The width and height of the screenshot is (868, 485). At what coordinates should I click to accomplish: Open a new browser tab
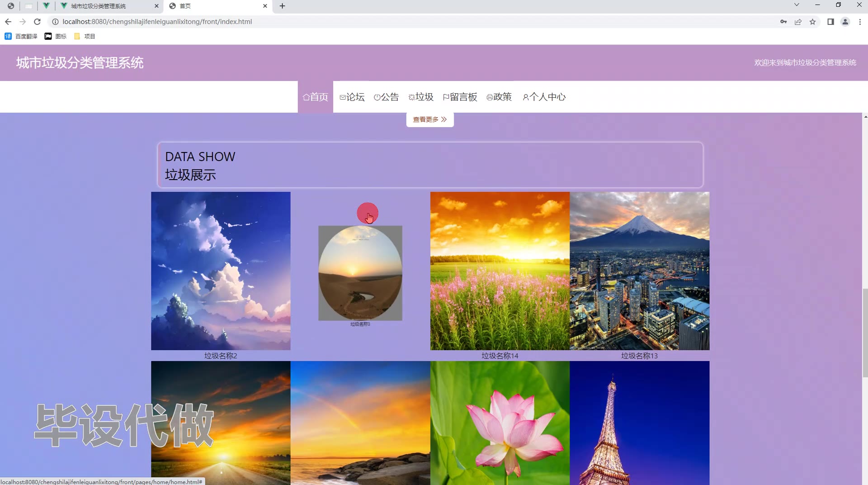282,6
